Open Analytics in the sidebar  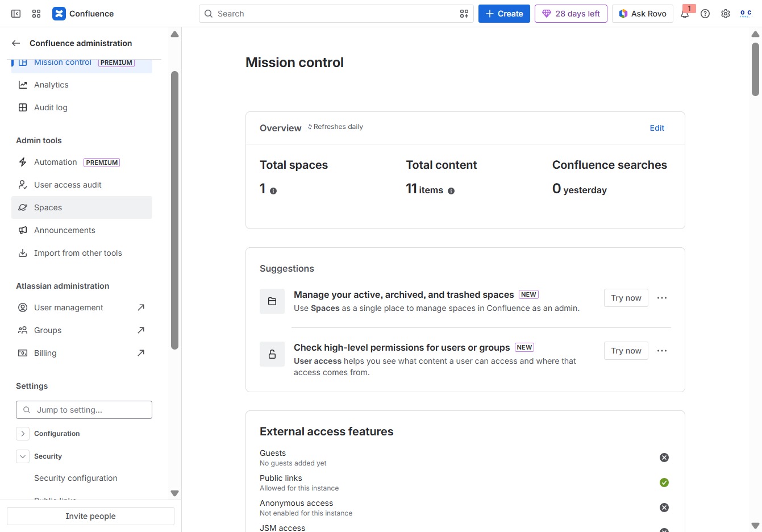(x=82, y=85)
